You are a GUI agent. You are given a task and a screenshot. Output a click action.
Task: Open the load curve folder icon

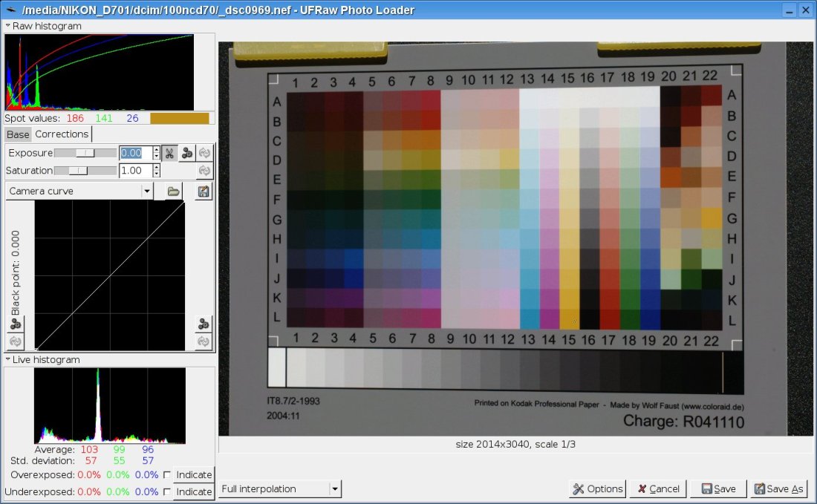[x=173, y=192]
